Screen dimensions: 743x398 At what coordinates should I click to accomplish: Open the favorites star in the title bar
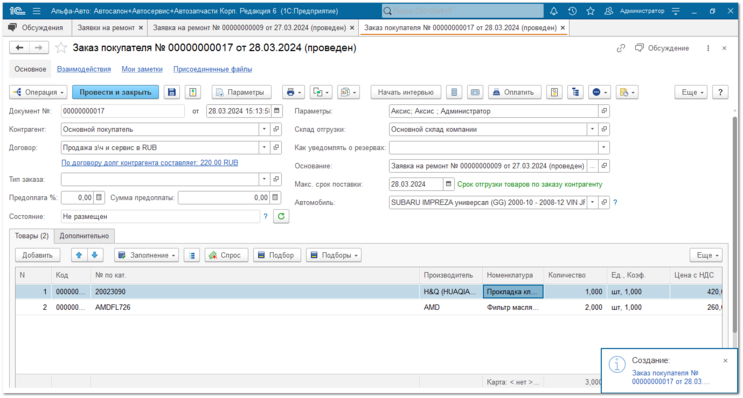(x=590, y=11)
